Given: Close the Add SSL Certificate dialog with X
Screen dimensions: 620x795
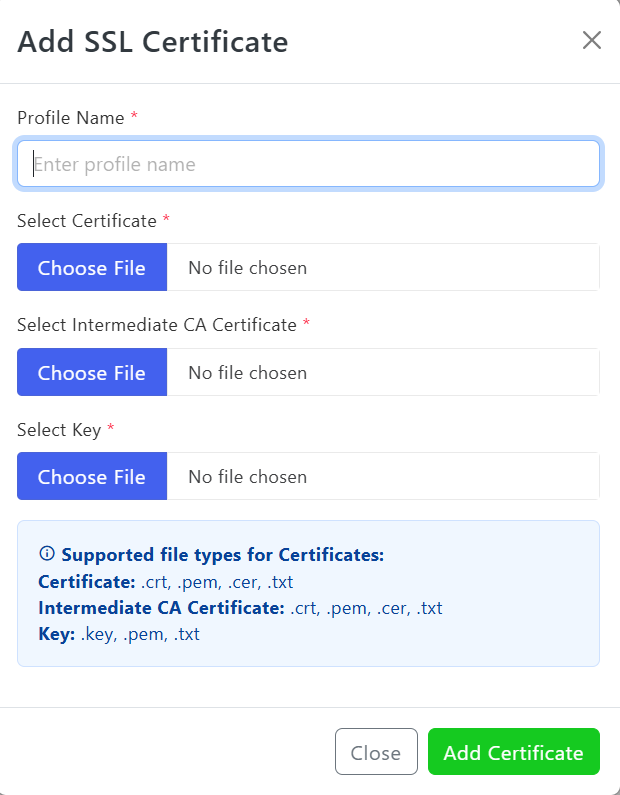Looking at the screenshot, I should (592, 40).
